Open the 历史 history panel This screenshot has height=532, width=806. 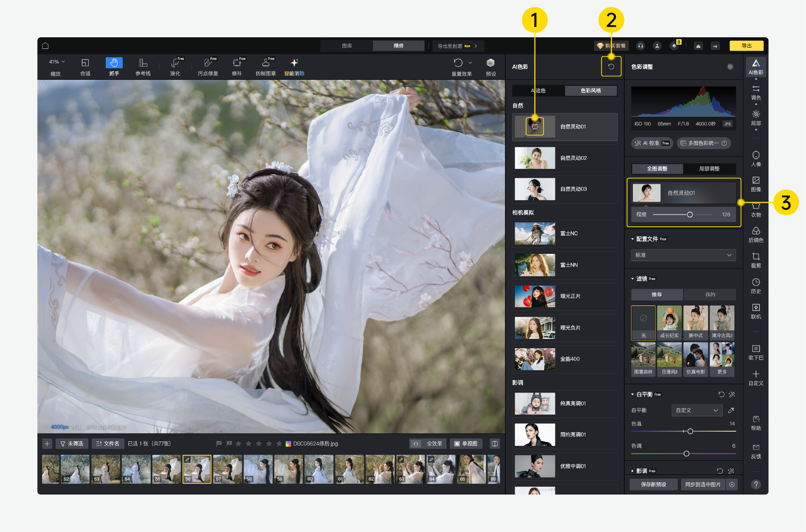[756, 286]
